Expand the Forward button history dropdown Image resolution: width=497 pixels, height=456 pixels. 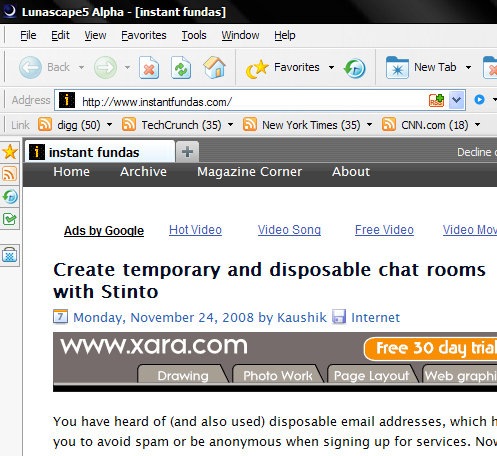[x=127, y=67]
